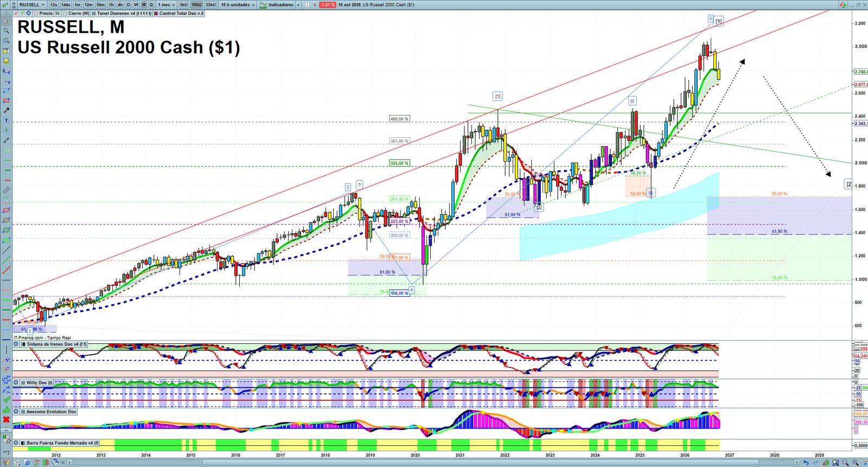868x467 pixels.
Task: Toggle the Cierre (W) checkbox
Action: (65, 13)
